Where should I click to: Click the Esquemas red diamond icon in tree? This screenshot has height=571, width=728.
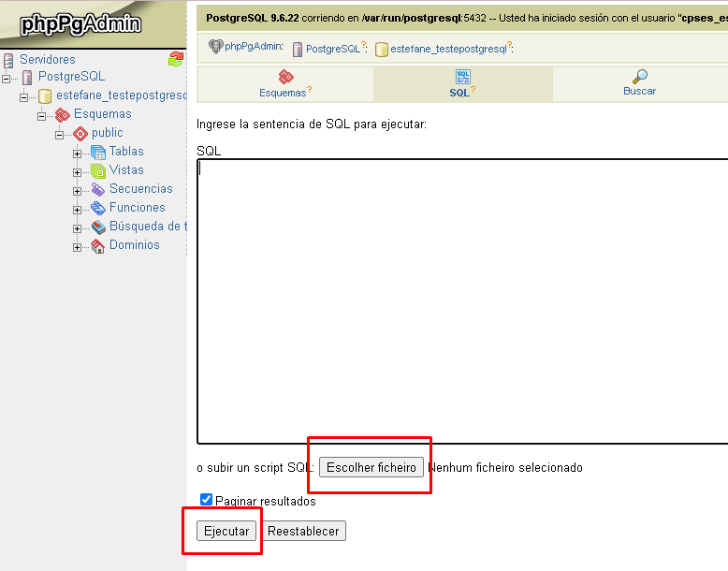click(x=62, y=115)
